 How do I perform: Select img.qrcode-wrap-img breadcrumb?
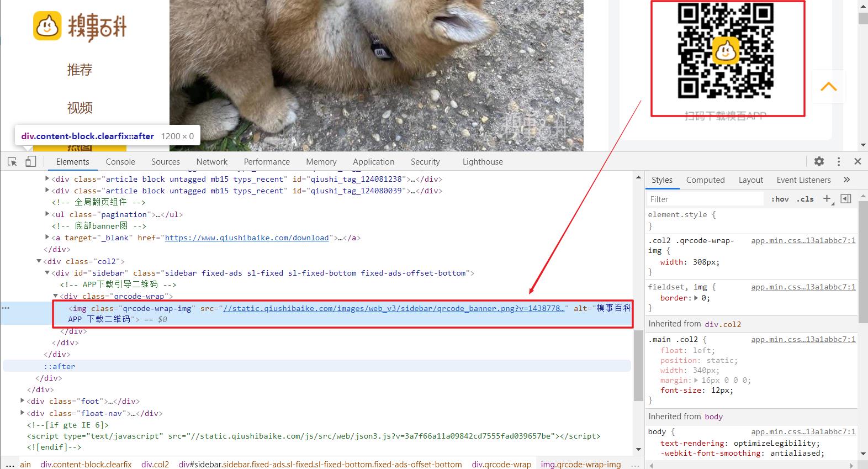click(x=581, y=464)
